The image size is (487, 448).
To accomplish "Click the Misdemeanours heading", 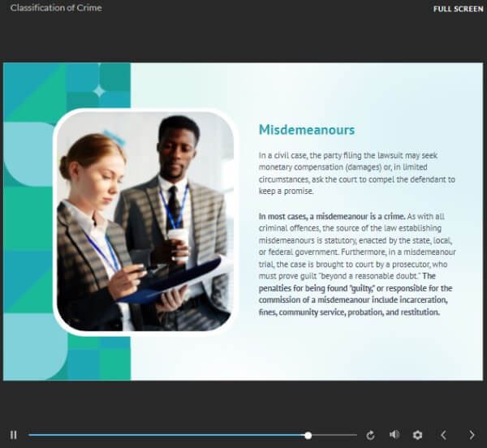I will (307, 130).
